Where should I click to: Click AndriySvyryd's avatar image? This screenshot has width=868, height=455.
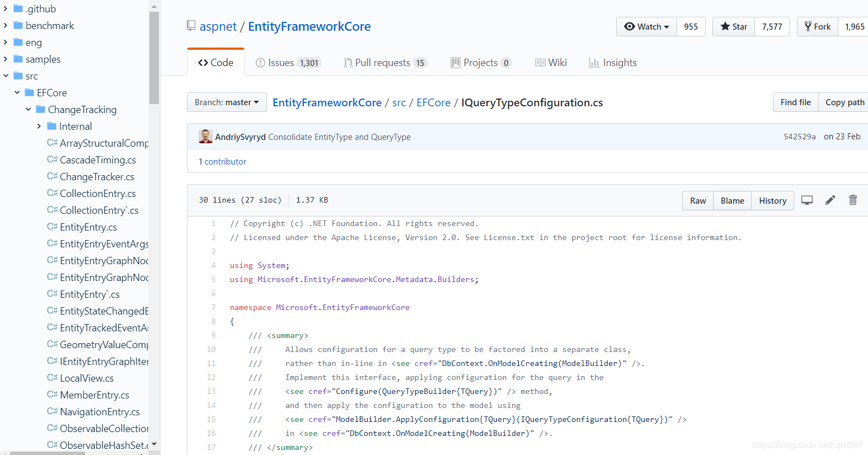(x=205, y=137)
